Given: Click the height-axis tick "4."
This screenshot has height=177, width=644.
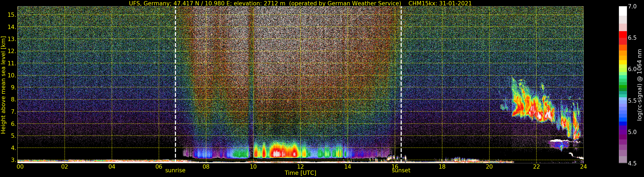Looking at the screenshot, I should click(x=13, y=148).
